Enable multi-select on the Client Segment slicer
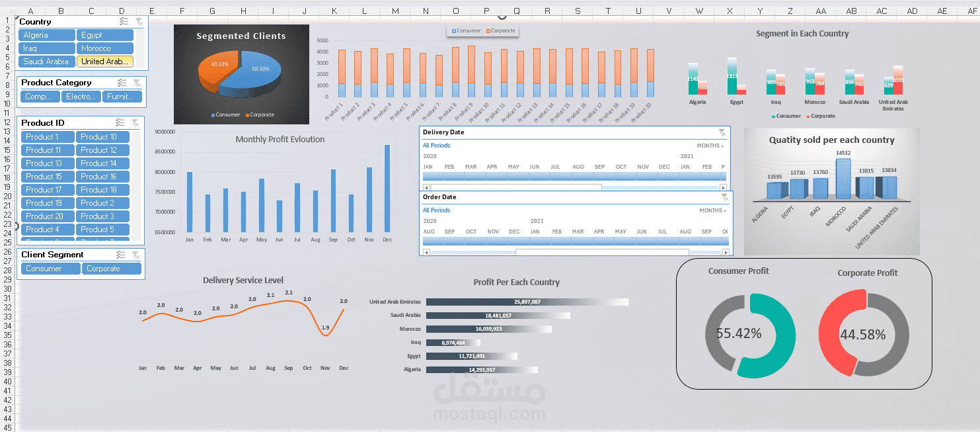 pos(122,254)
